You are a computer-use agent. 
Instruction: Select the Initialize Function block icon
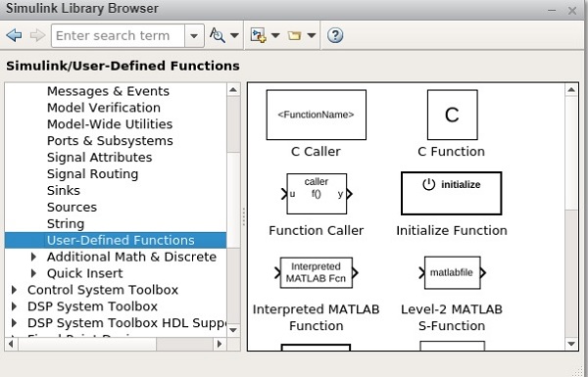(452, 193)
